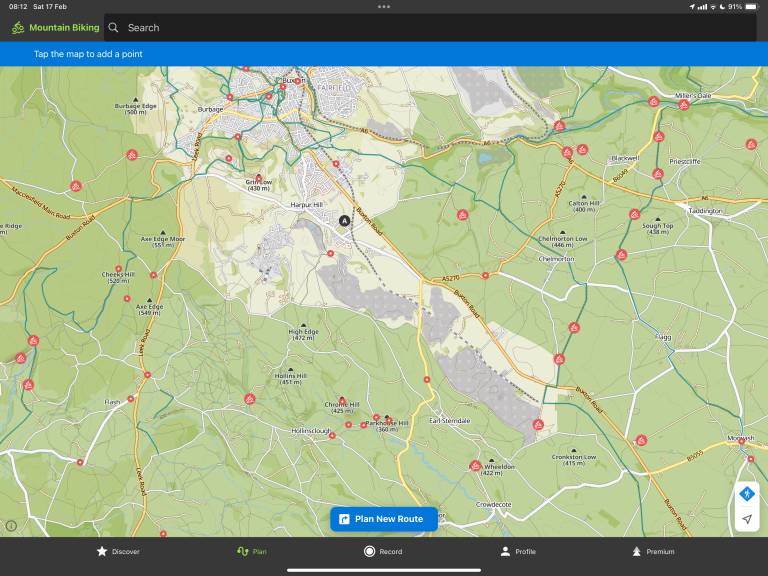Tap the blue 'add a point' banner
Image resolution: width=768 pixels, height=576 pixels.
(x=384, y=54)
